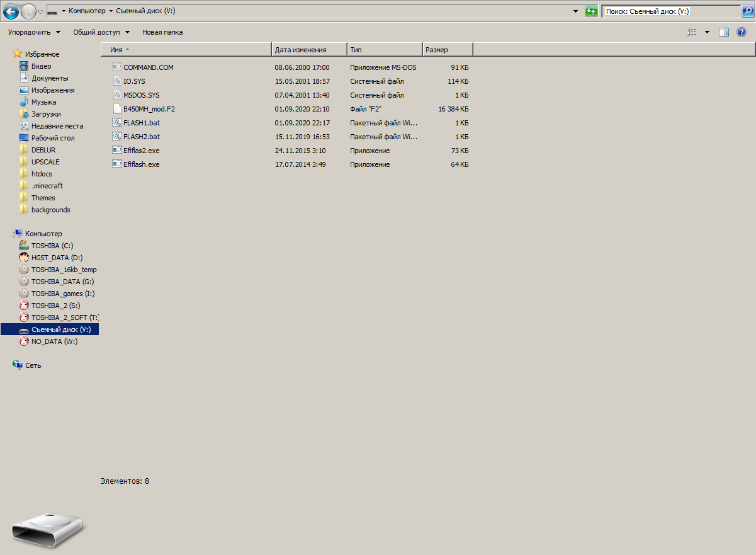Image resolution: width=756 pixels, height=555 pixels.
Task: Open the Упорядочить menu
Action: tap(34, 32)
